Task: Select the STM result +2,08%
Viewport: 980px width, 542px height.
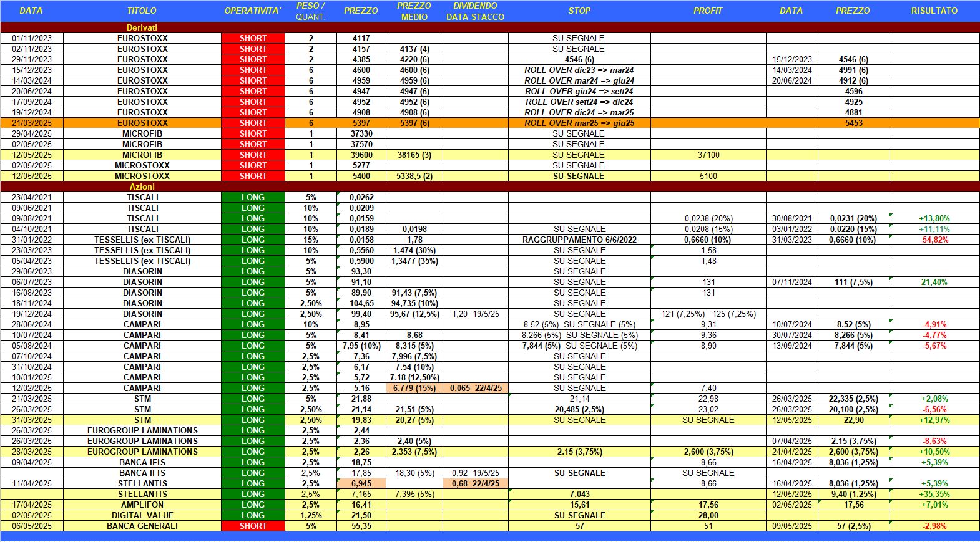Action: coord(934,399)
